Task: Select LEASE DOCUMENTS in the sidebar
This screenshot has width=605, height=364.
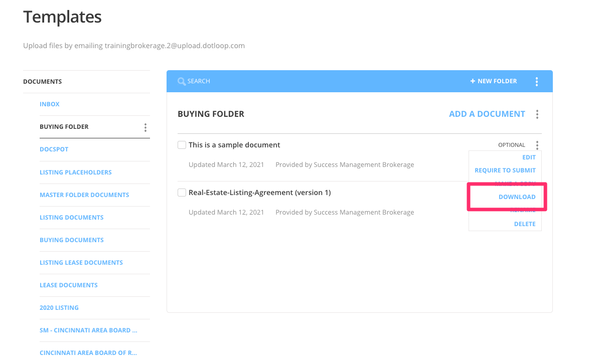Action: coord(69,285)
